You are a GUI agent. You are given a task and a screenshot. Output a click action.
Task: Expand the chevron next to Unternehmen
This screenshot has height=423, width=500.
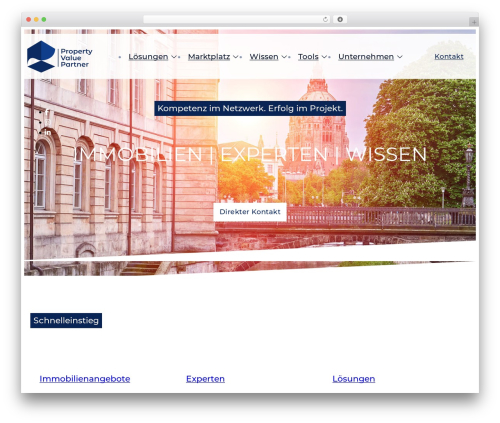point(400,57)
